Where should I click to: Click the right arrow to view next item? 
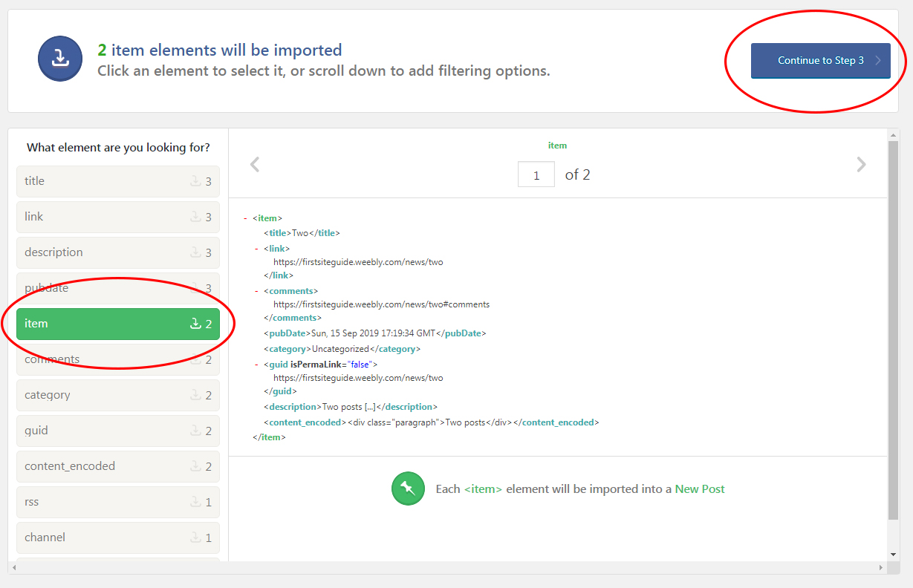tap(861, 164)
